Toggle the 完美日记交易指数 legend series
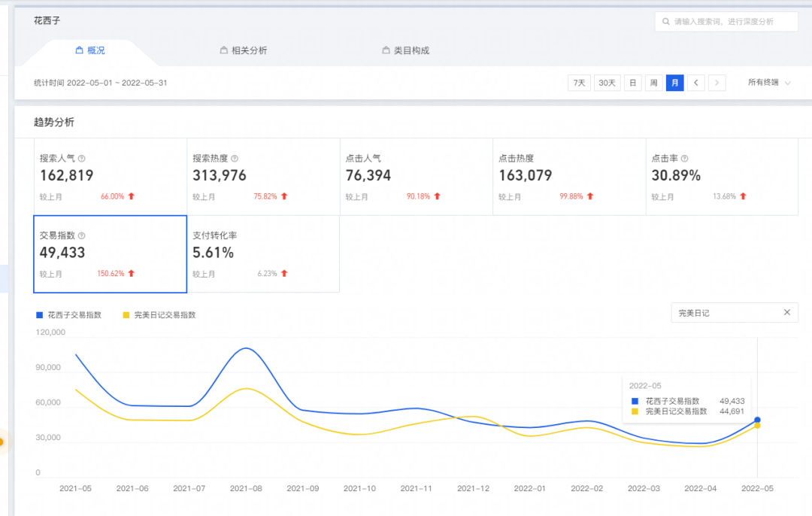812x516 pixels. click(x=159, y=315)
